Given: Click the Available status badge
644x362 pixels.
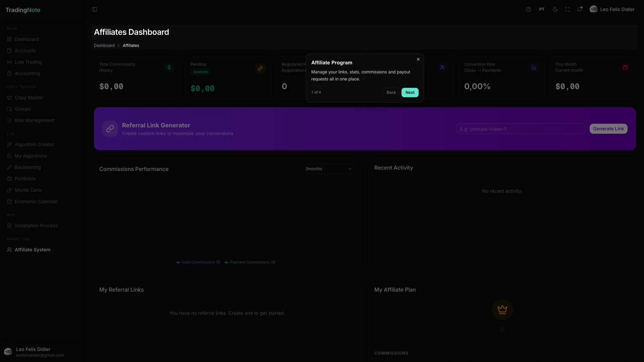Looking at the screenshot, I should pyautogui.click(x=201, y=72).
